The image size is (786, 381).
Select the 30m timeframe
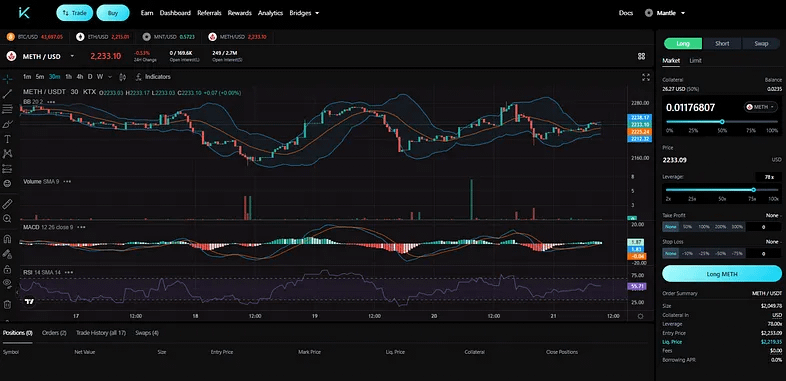(55, 77)
